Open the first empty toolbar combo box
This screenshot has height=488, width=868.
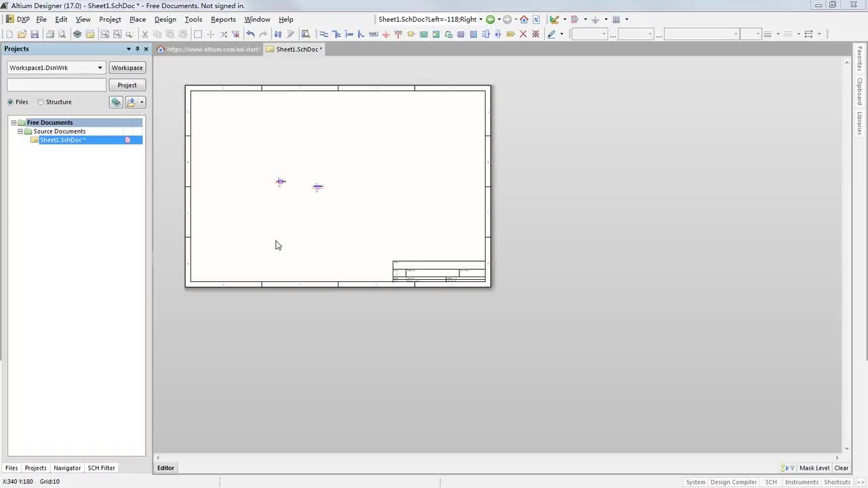(590, 34)
